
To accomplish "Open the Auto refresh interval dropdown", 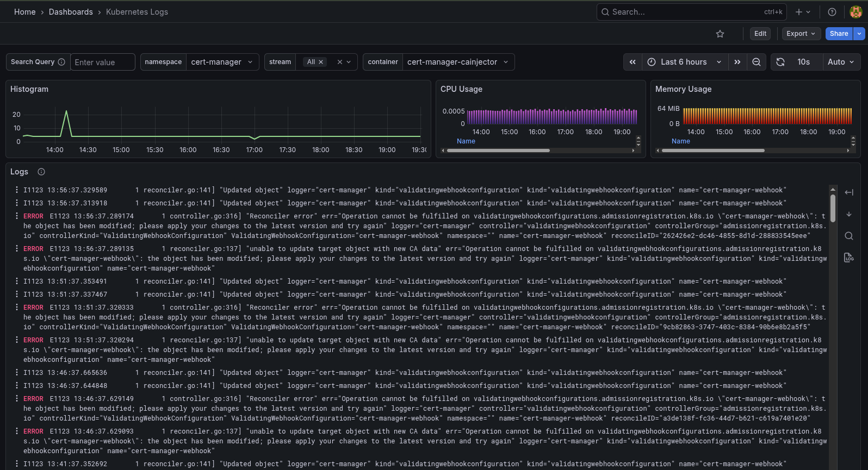I will [x=841, y=62].
